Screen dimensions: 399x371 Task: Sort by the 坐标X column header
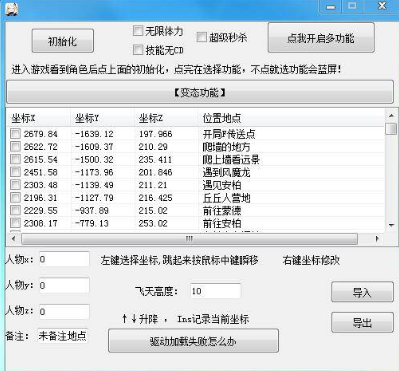[x=38, y=118]
